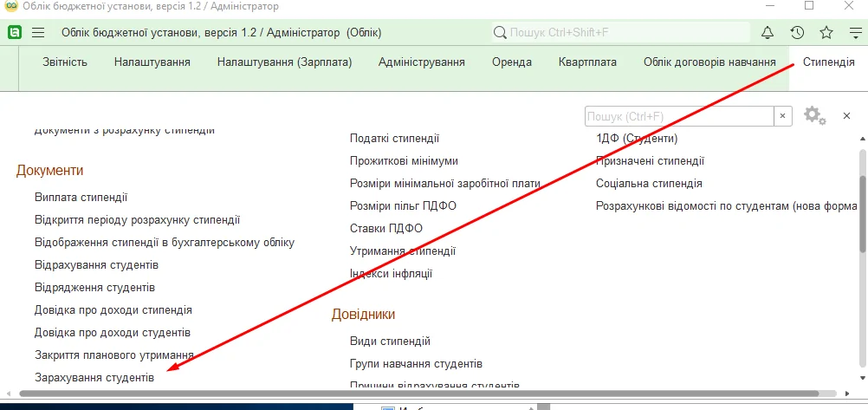This screenshot has width=868, height=410.
Task: Click horizontal scrollbar right arrow
Action: point(846,394)
